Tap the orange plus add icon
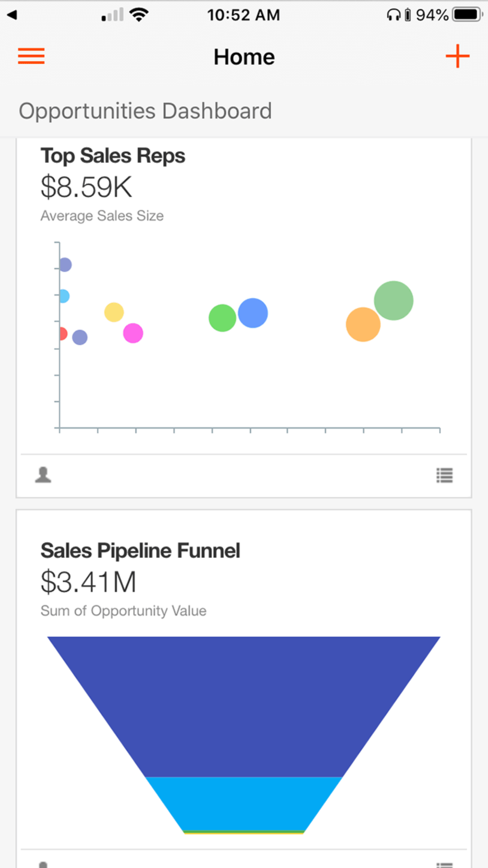The image size is (488, 868). pyautogui.click(x=457, y=56)
